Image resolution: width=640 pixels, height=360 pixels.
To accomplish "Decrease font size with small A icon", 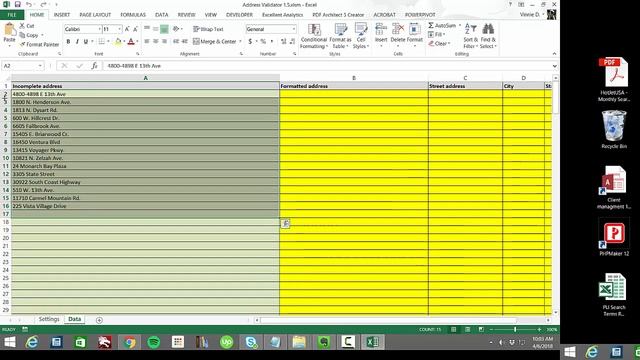I will tap(136, 29).
